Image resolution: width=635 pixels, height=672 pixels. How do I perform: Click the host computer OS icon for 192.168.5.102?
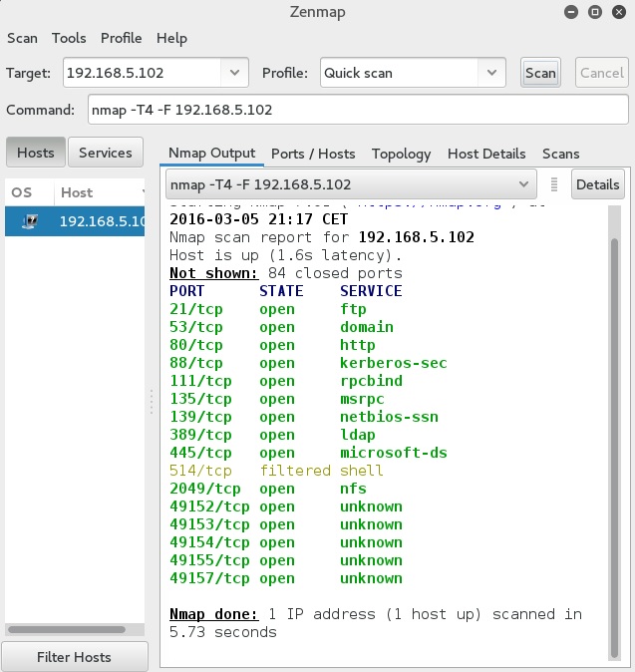click(30, 221)
